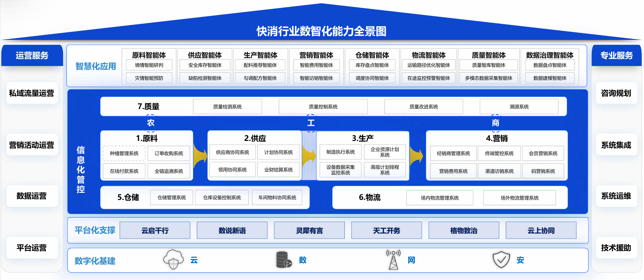
Task: Select 运输路径优化智能体
Action: pyautogui.click(x=429, y=65)
